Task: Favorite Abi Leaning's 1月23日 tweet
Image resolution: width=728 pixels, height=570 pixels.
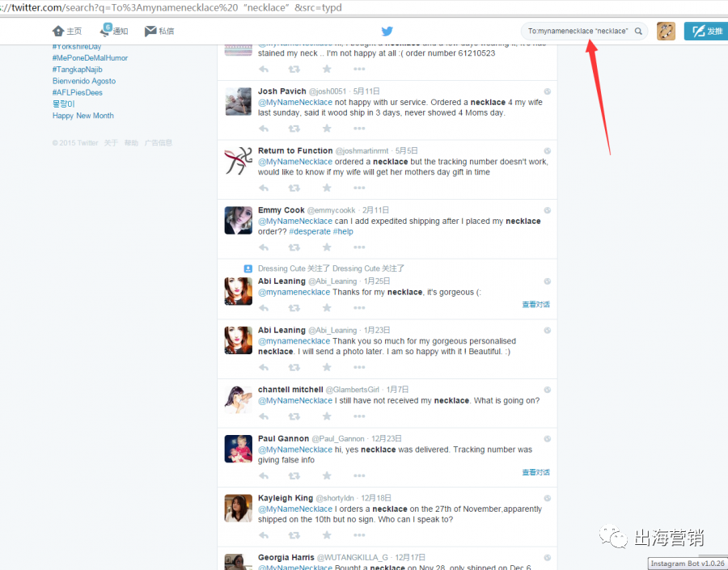Action: (327, 367)
